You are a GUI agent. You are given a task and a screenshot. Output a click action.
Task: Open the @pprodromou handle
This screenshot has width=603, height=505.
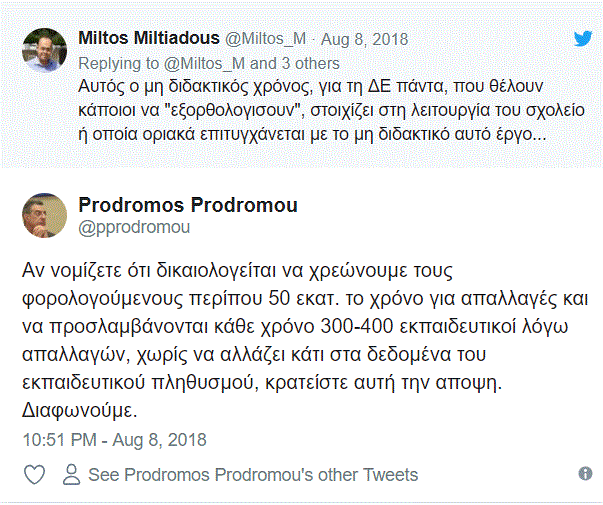click(x=134, y=227)
